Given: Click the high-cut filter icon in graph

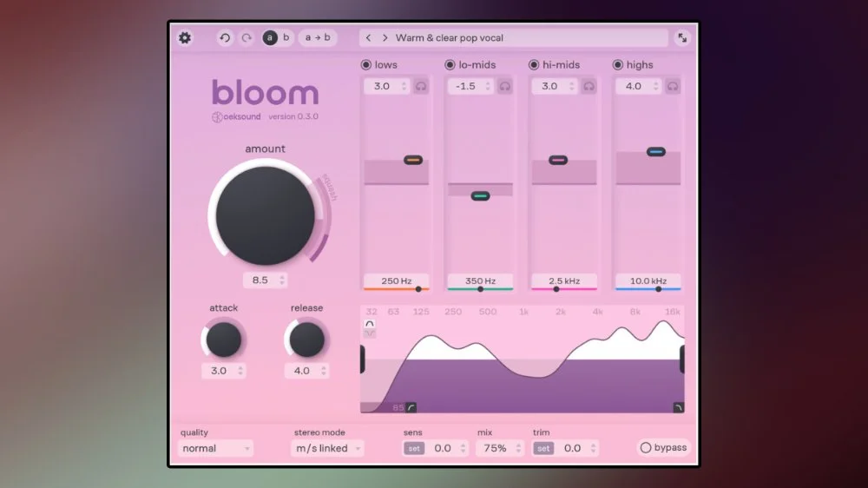Looking at the screenshot, I should [x=678, y=408].
